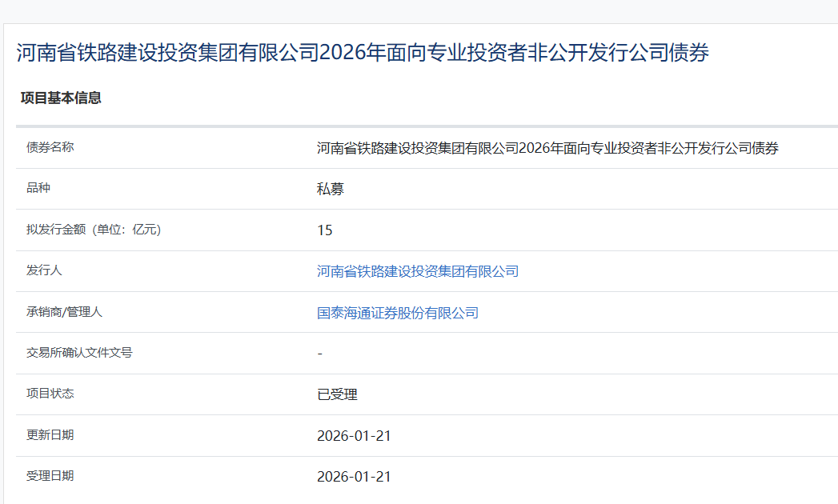Screen dimensions: 838x504
Task: Click the 受理日期 row label
Action: 50,476
